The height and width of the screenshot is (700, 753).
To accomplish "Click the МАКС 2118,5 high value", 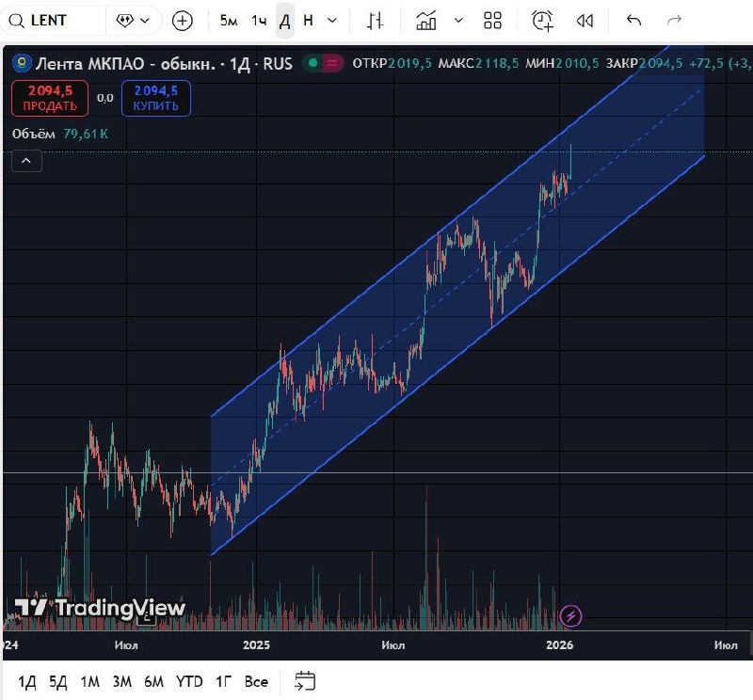I will point(478,63).
